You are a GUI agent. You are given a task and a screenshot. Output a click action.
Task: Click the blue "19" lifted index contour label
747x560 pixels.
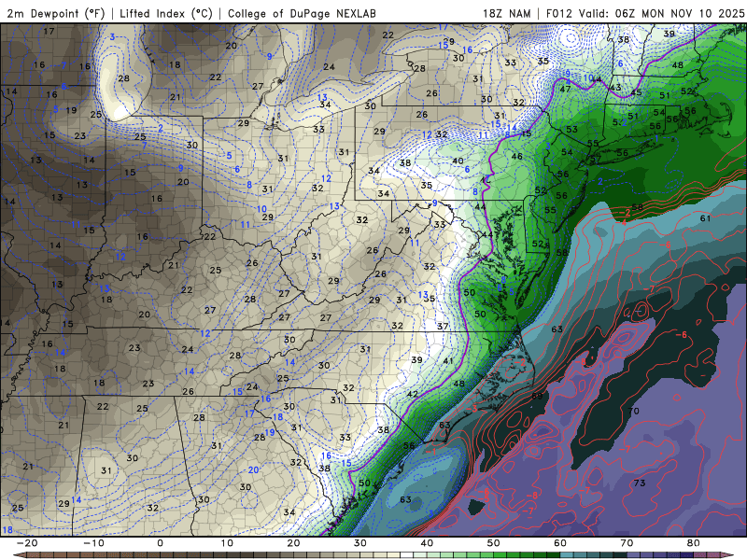[x=270, y=432]
